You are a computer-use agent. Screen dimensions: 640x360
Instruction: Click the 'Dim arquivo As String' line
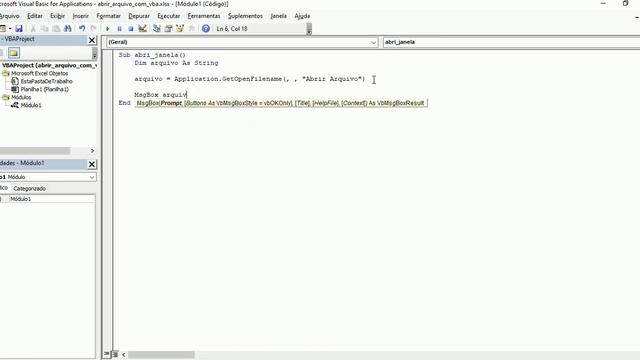pos(176,63)
